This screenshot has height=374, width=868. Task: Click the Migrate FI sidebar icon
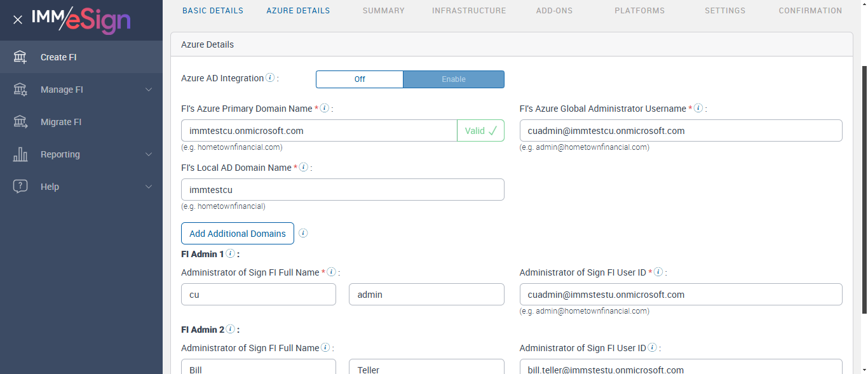click(x=20, y=122)
